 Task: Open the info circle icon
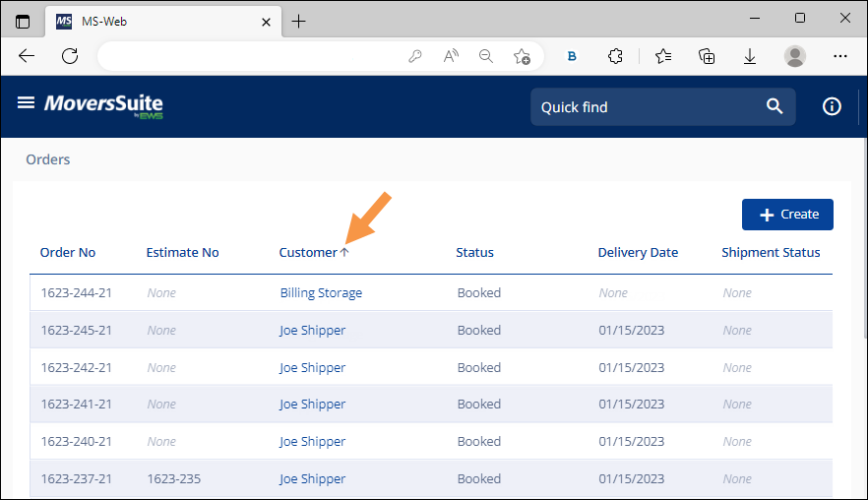832,106
